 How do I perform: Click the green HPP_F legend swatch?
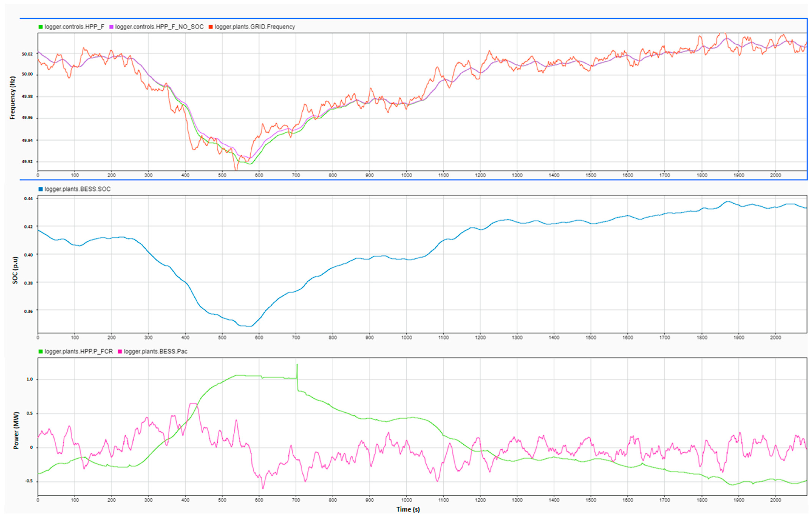(x=40, y=27)
